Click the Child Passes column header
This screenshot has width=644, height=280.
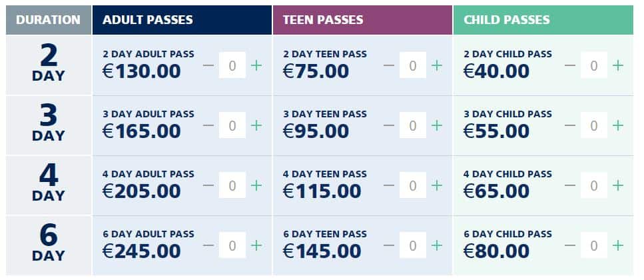tap(543, 20)
